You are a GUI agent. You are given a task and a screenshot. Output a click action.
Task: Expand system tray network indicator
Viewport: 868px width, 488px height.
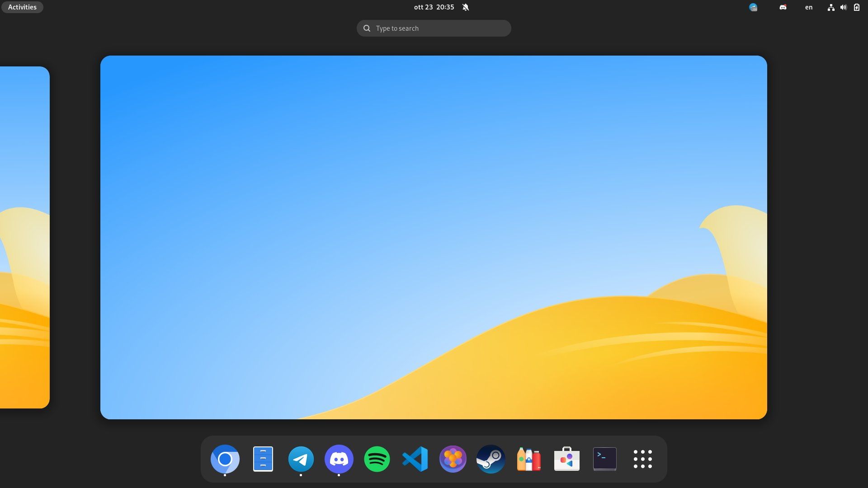click(830, 7)
